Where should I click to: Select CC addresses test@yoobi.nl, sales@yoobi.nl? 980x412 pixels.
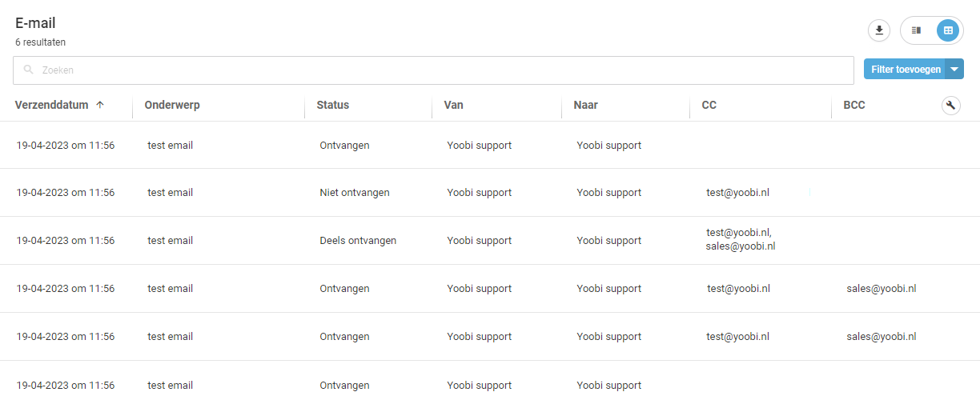click(741, 239)
